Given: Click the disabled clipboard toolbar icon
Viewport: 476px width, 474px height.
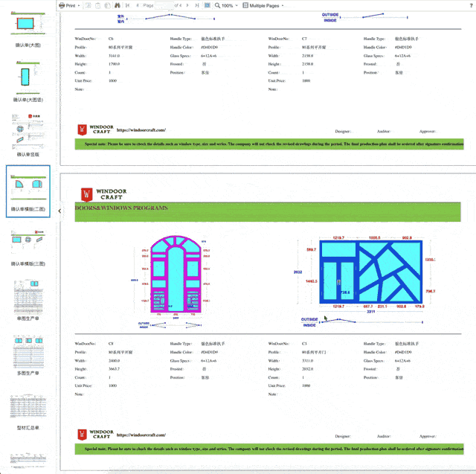Looking at the screenshot, I should 97,5.
